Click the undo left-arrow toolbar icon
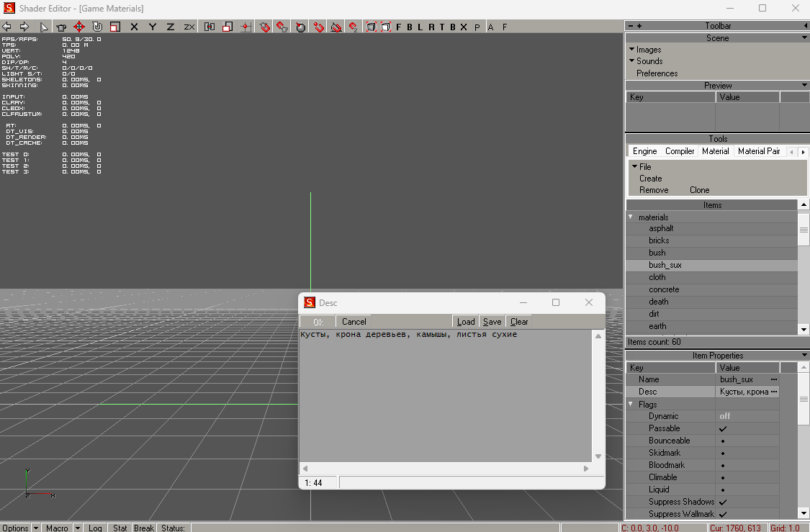The width and height of the screenshot is (810, 532). 7,27
